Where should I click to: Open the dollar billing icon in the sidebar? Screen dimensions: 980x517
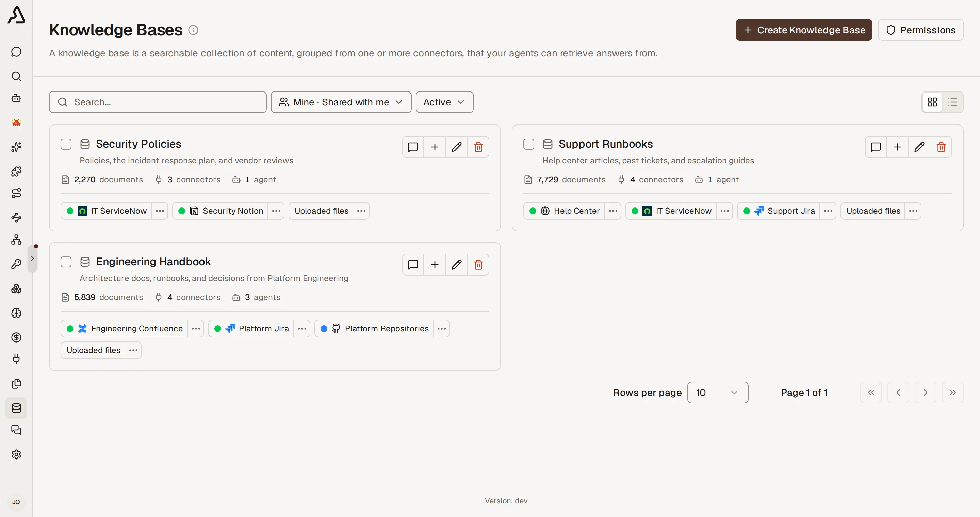click(16, 337)
